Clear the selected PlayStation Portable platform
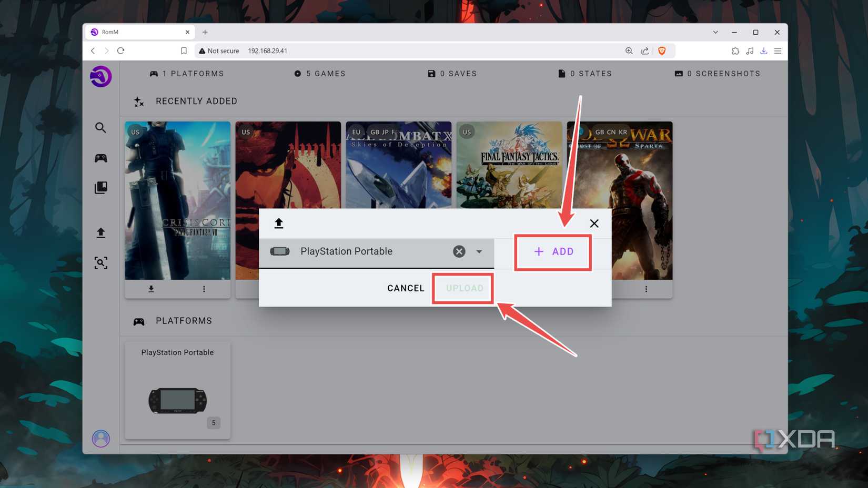This screenshot has height=488, width=868. point(459,251)
